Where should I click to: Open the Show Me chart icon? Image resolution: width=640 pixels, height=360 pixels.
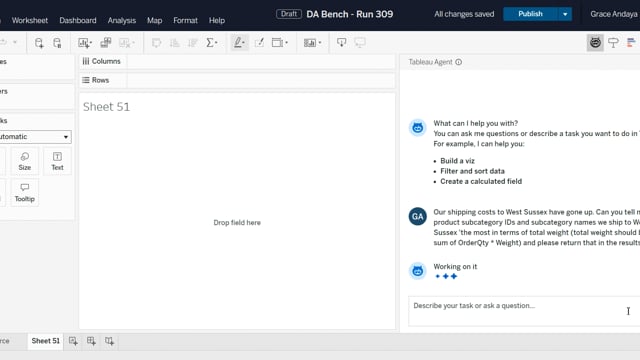[x=631, y=43]
